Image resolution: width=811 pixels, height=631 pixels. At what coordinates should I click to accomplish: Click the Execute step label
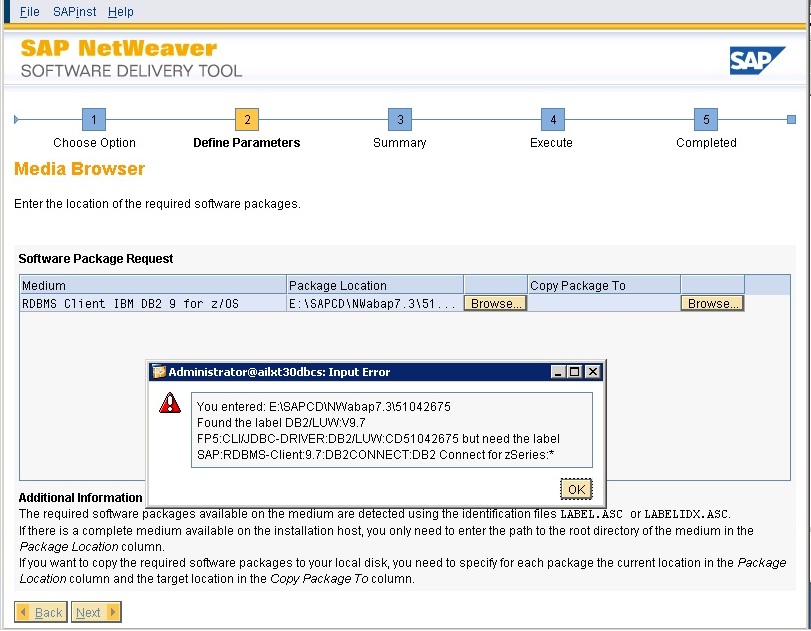(551, 143)
